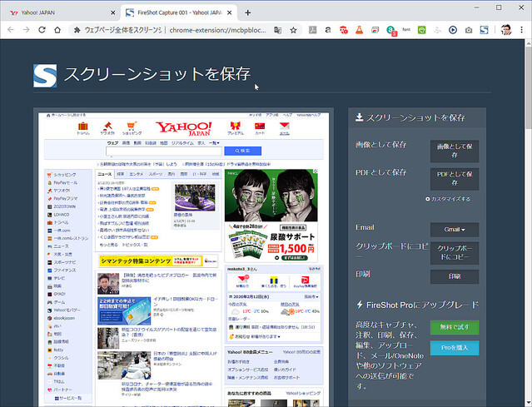Click the user profile avatar
Viewport: 532px width, 407px height.
506,30
